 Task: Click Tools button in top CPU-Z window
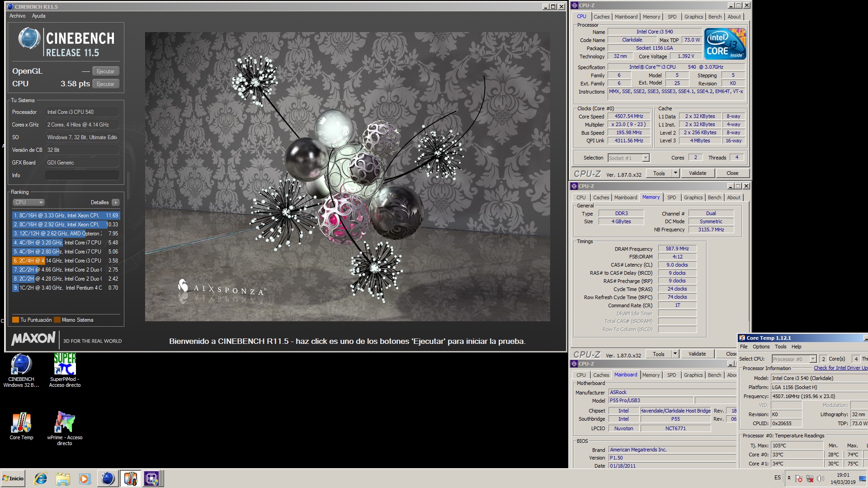659,173
